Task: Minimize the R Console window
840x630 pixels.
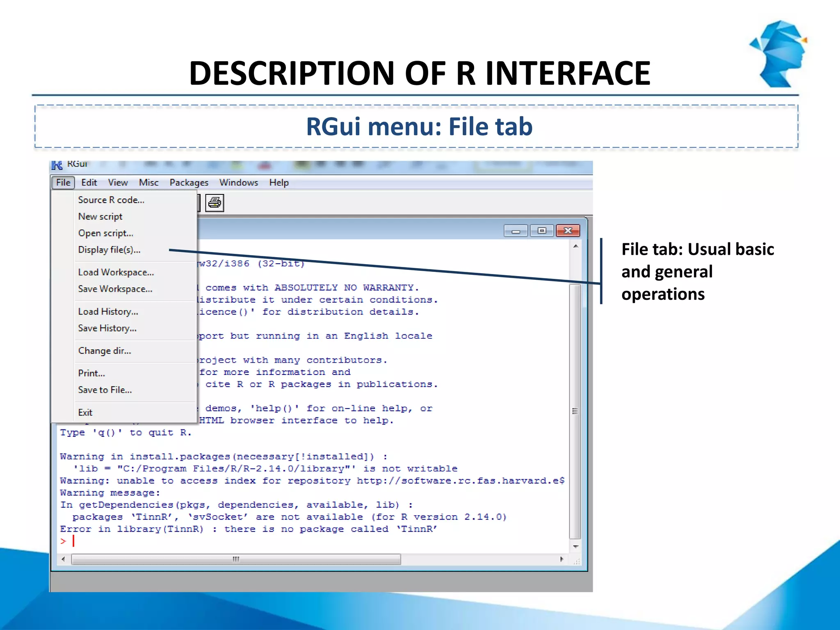Action: click(516, 231)
